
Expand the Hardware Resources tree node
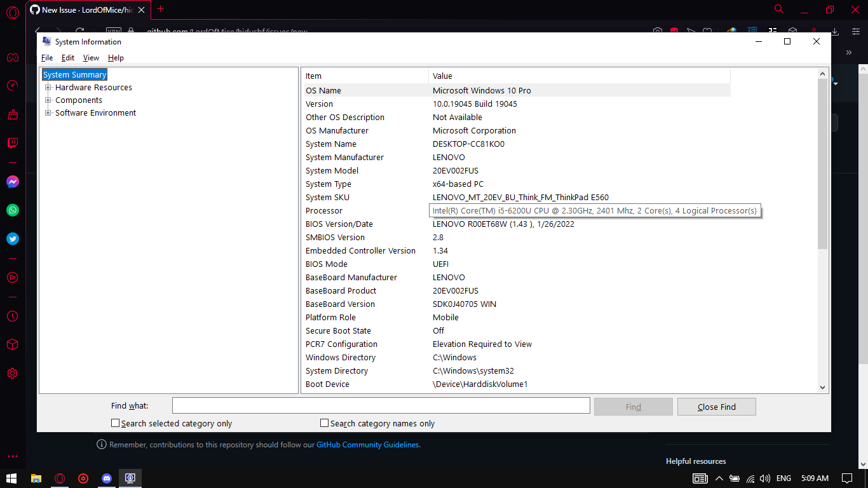click(x=48, y=88)
